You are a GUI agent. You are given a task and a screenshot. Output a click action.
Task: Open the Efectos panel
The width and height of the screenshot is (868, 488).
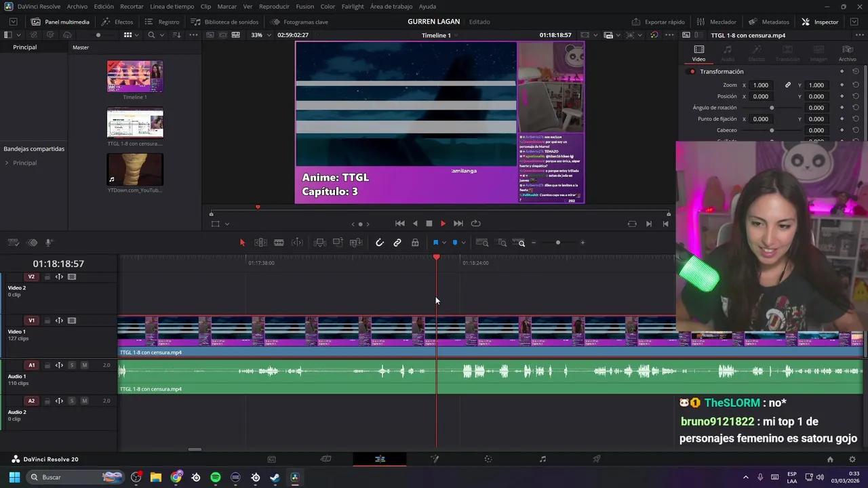[x=117, y=22]
